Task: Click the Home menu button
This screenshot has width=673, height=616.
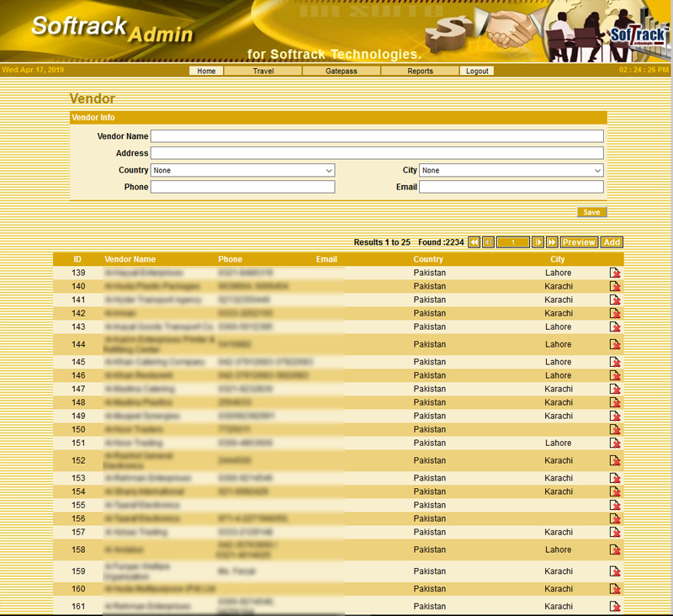Action: tap(206, 72)
